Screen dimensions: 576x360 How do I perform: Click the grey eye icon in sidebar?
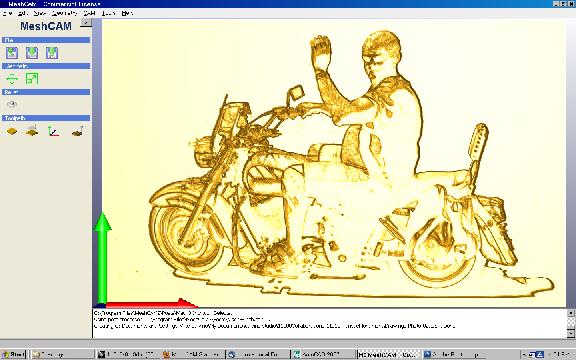12,104
